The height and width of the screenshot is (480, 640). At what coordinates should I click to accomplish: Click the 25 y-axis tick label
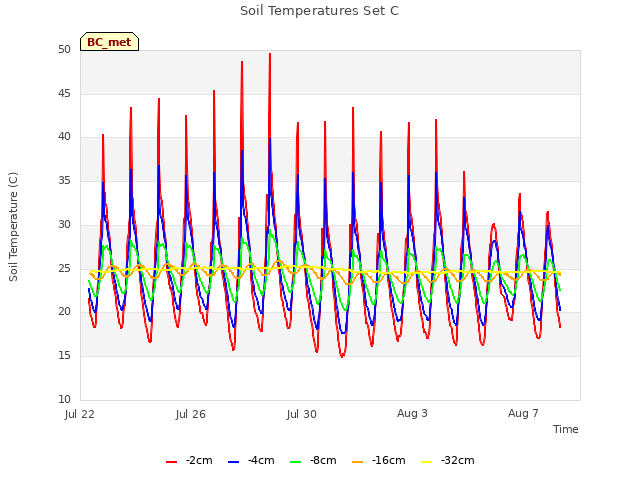64,268
